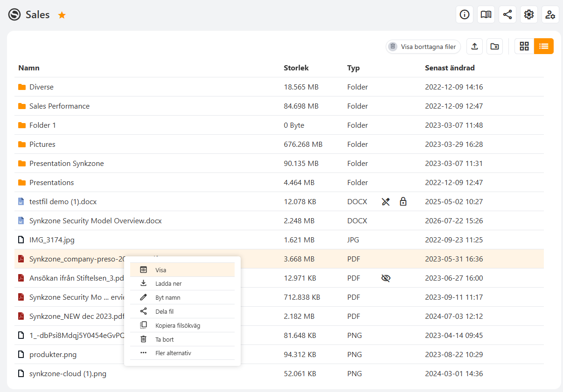Open the Presentations folder

[52, 183]
